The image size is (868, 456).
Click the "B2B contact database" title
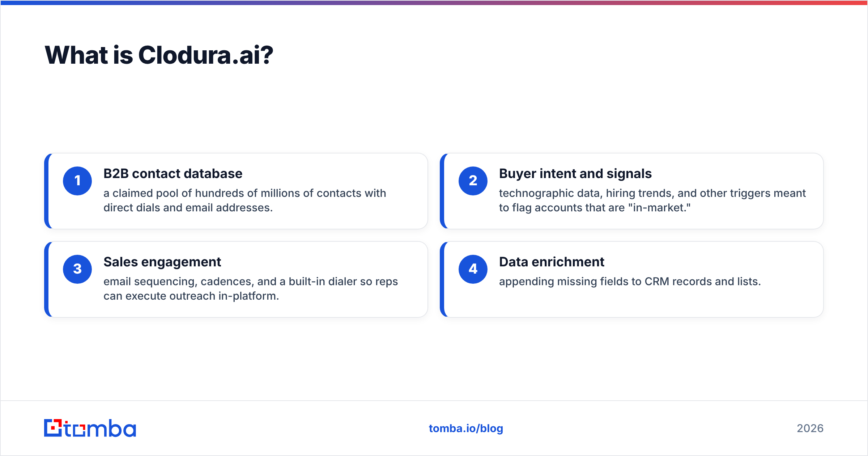pos(173,174)
